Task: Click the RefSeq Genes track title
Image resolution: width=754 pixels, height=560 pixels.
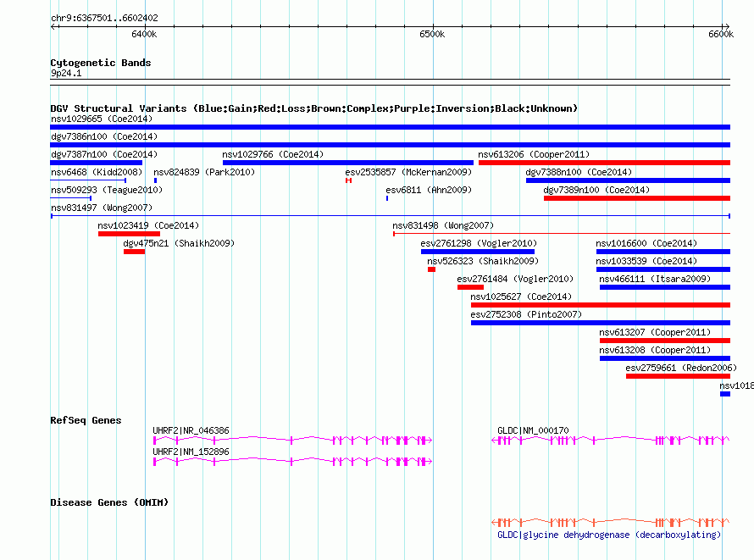Action: point(86,420)
